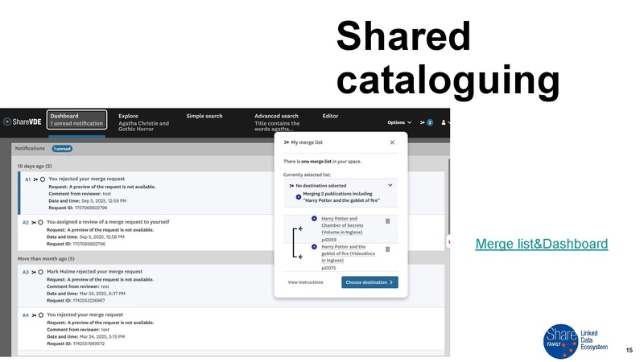This screenshot has width=644, height=362.
Task: Delete Harry Potter and Chamber of Secrets entry
Action: (387, 220)
